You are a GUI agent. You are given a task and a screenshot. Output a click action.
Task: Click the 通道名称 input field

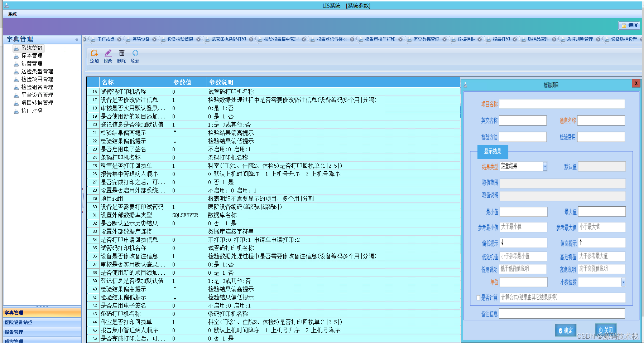pyautogui.click(x=601, y=121)
